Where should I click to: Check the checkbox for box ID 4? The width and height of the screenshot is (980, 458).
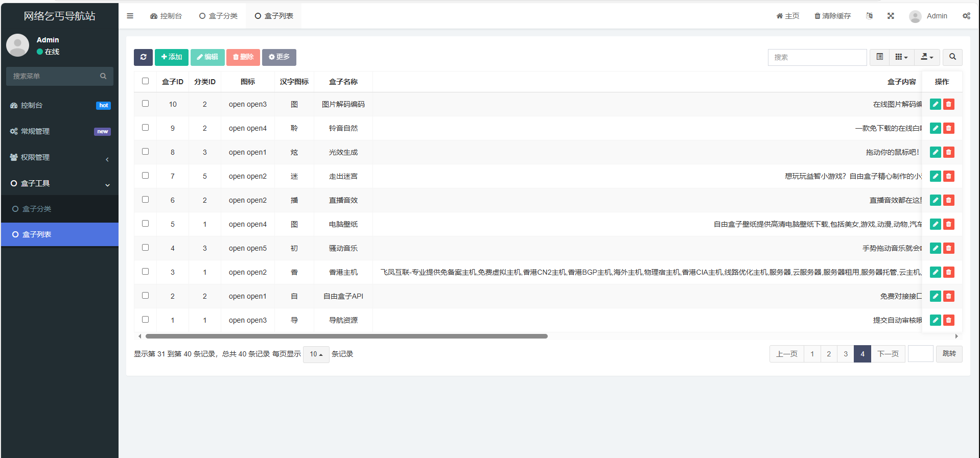point(145,248)
